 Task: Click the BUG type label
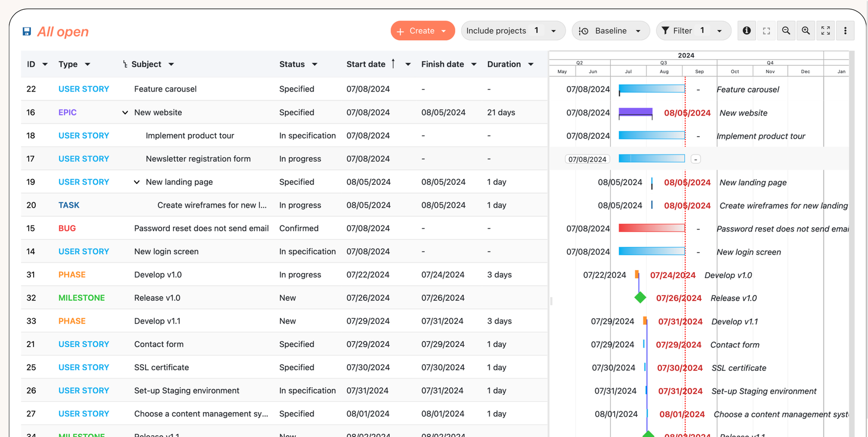[x=67, y=228]
